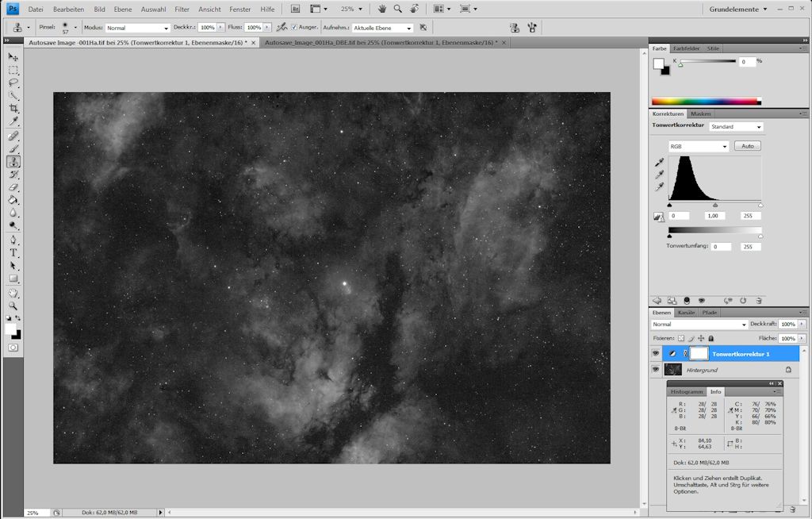Screen dimensions: 812x519
Task: Select the Move tool
Action: [13, 56]
